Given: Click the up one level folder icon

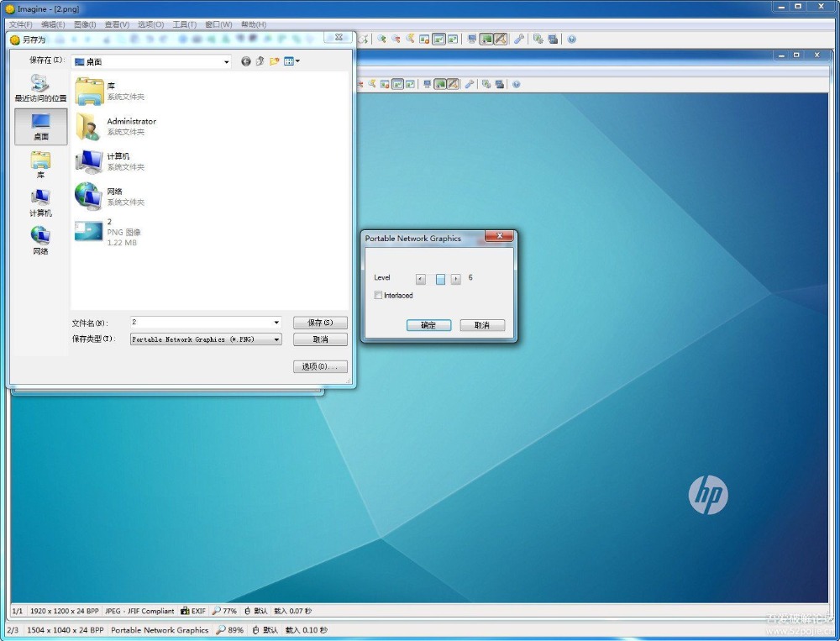Looking at the screenshot, I should pos(260,61).
